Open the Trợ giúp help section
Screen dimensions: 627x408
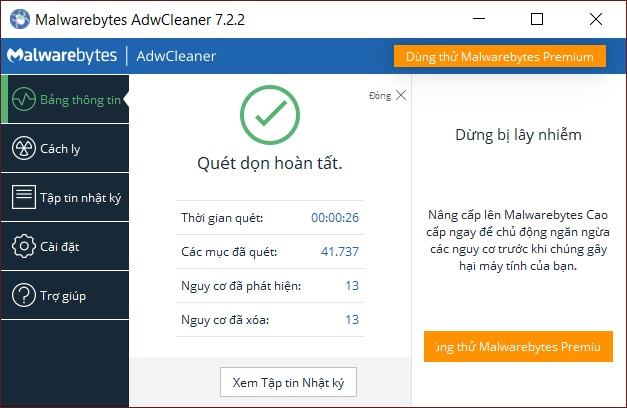coord(65,296)
